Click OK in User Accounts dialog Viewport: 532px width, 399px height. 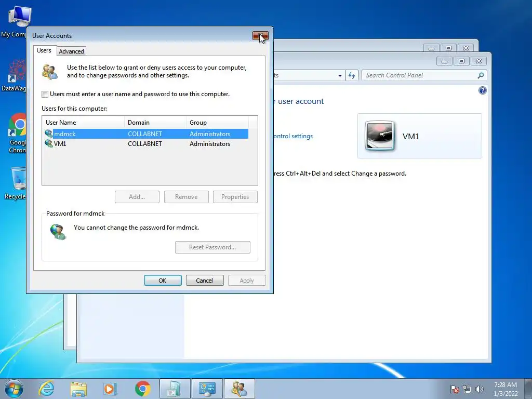pyautogui.click(x=163, y=281)
